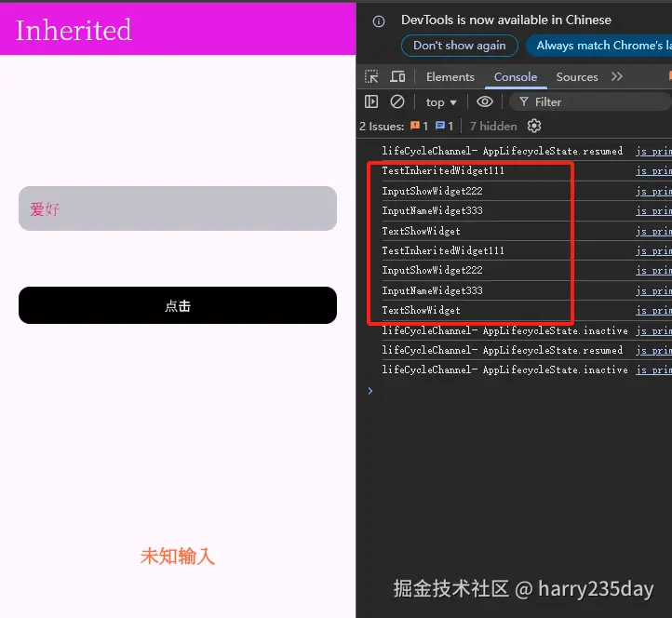The image size is (672, 618).
Task: Click the first AppLifecycleState.inactive log line
Action: [x=504, y=330]
